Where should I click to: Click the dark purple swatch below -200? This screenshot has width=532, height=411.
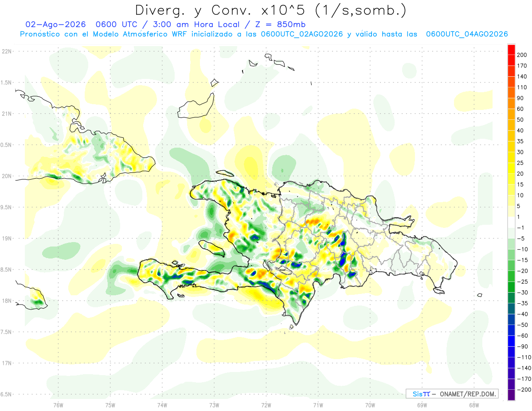pyautogui.click(x=511, y=395)
